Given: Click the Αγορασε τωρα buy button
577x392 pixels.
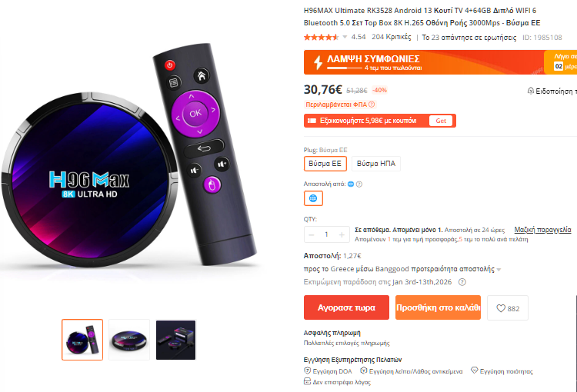Looking at the screenshot, I should [x=346, y=307].
